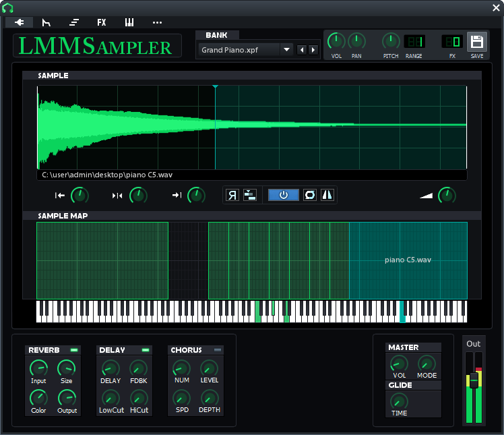This screenshot has height=435, width=504.
Task: Open the envelope tab icon
Action: pyautogui.click(x=46, y=22)
